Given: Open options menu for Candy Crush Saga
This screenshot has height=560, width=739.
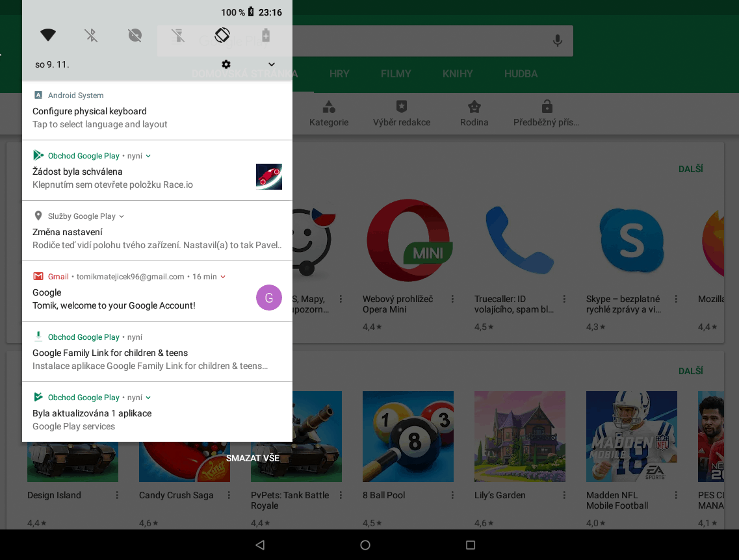Looking at the screenshot, I should (229, 496).
